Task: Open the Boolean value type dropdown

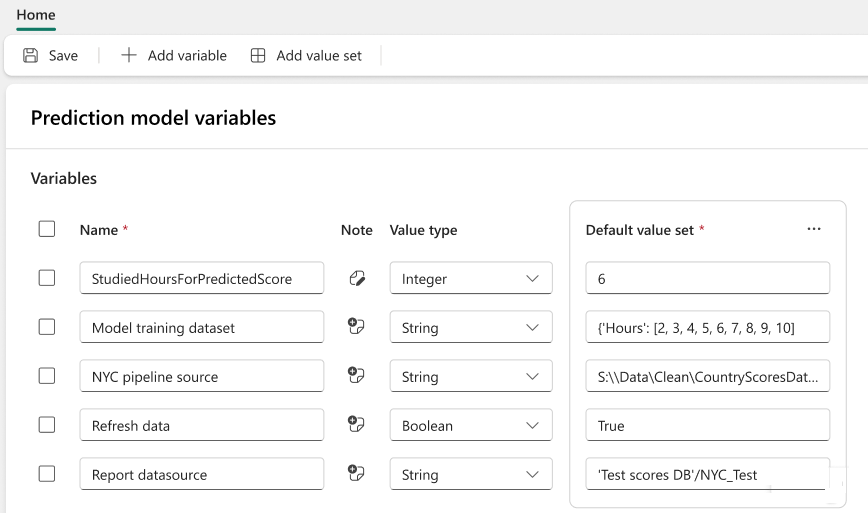Action: point(470,425)
